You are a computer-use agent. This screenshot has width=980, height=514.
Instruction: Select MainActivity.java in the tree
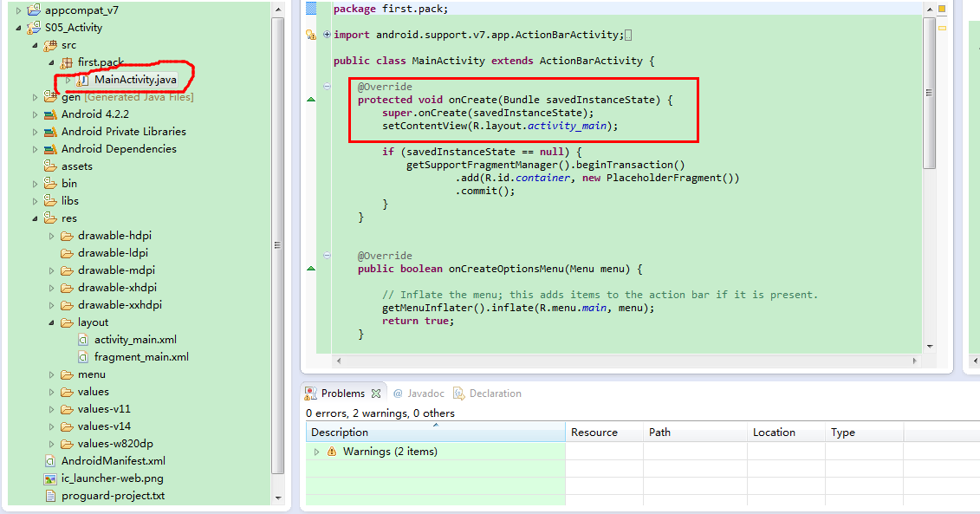135,80
